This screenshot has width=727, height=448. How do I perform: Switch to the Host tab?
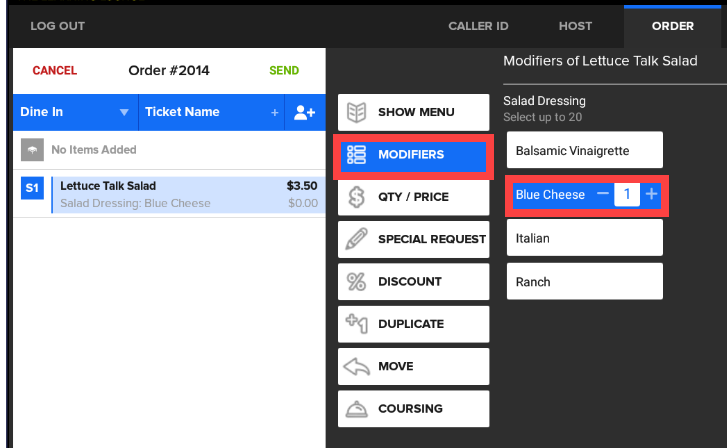pyautogui.click(x=576, y=26)
